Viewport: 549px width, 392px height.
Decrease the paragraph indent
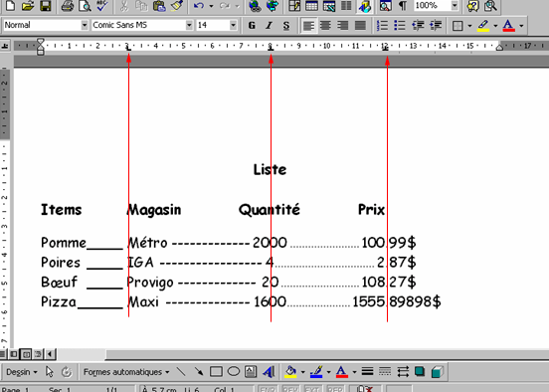pyautogui.click(x=418, y=25)
